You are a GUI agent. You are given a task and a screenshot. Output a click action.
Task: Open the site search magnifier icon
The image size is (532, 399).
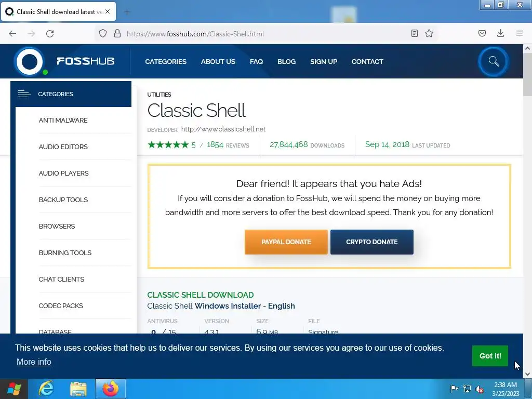[494, 61]
